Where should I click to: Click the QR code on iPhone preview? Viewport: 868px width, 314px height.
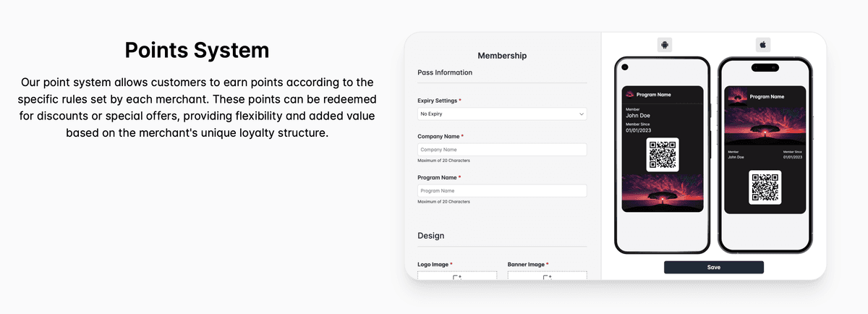pos(765,187)
